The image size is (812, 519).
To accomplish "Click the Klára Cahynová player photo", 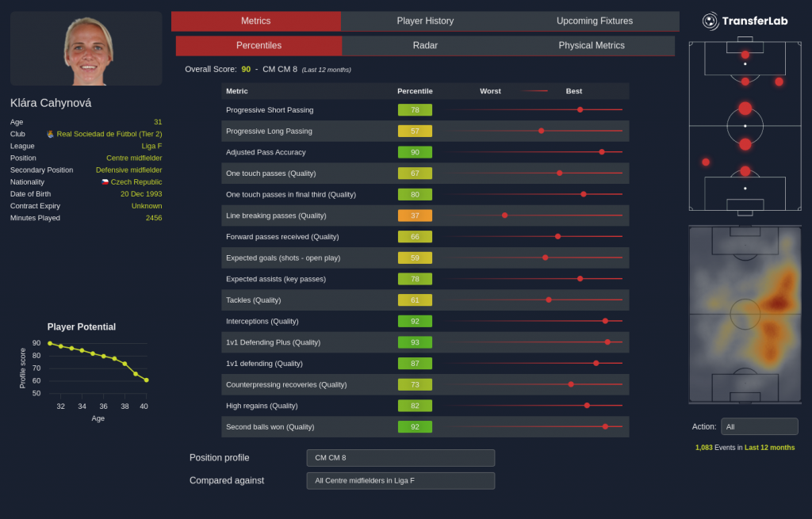I will (x=86, y=49).
